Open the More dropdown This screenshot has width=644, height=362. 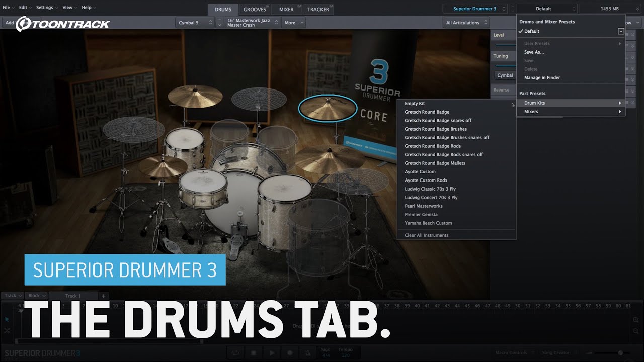click(x=294, y=23)
